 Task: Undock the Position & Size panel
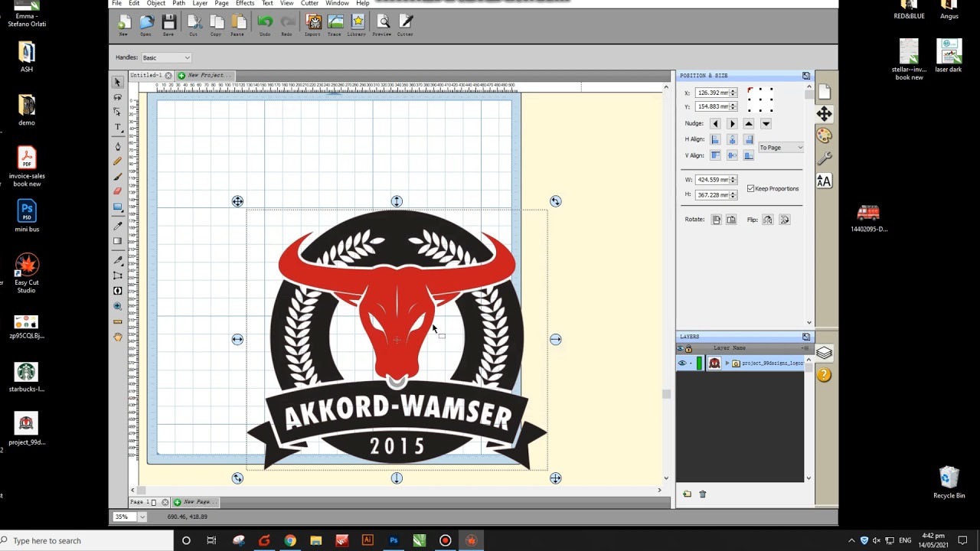806,76
